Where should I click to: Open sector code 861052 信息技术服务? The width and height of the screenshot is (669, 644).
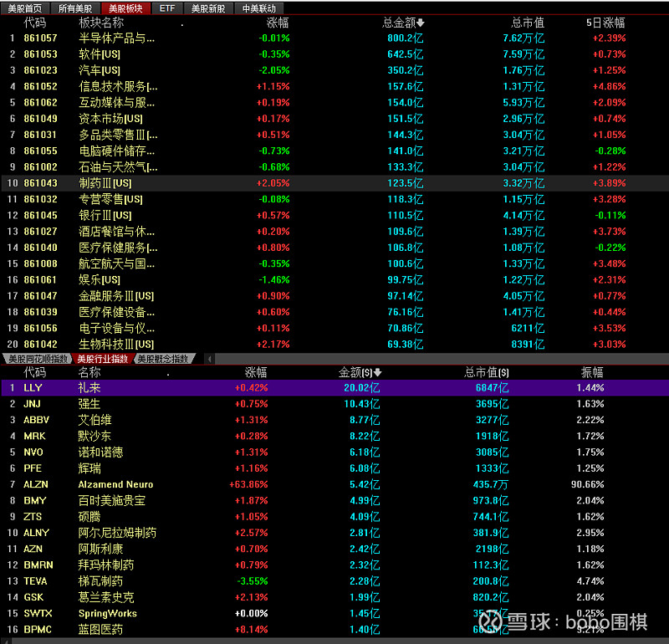pos(334,87)
